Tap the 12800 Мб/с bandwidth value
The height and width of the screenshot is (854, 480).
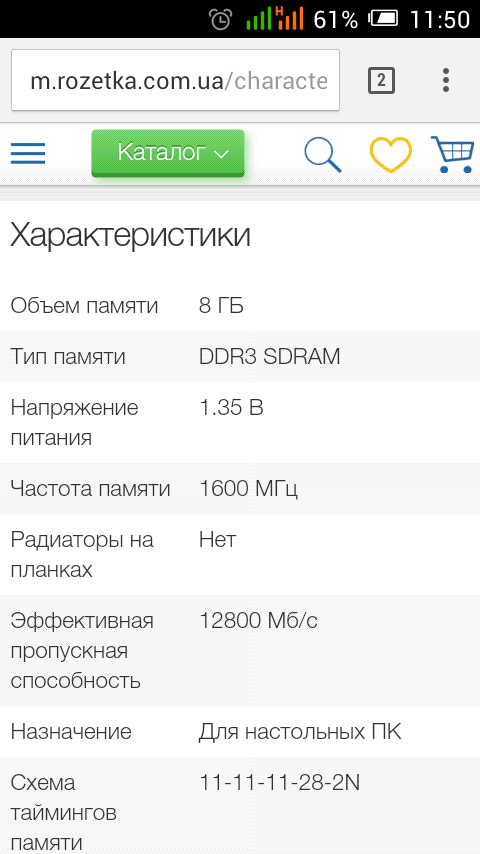pos(258,620)
